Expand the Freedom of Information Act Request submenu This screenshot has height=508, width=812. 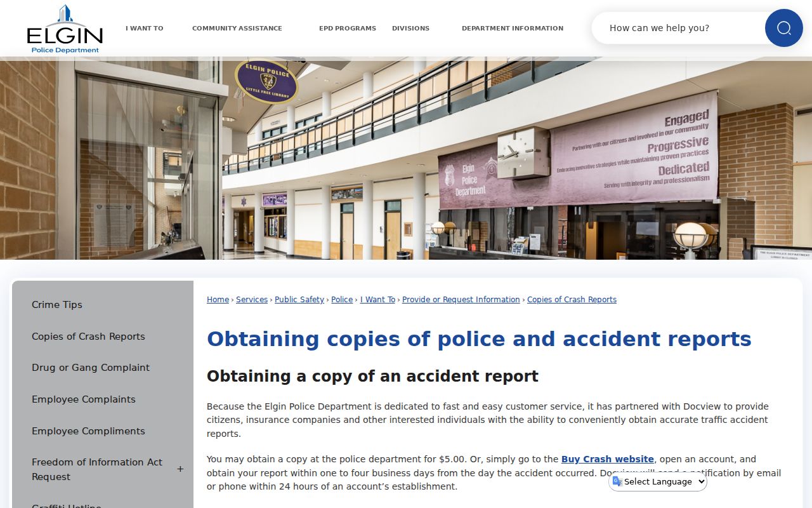180,469
